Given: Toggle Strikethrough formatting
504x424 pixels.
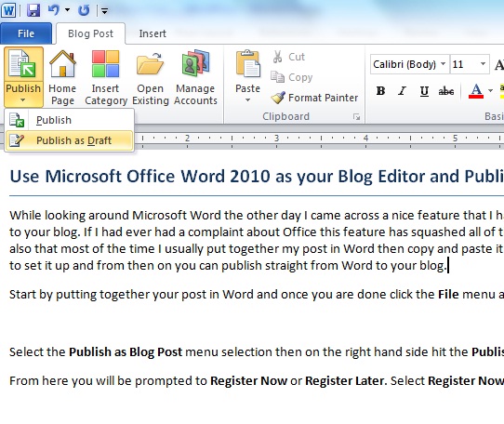Looking at the screenshot, I should tap(446, 91).
